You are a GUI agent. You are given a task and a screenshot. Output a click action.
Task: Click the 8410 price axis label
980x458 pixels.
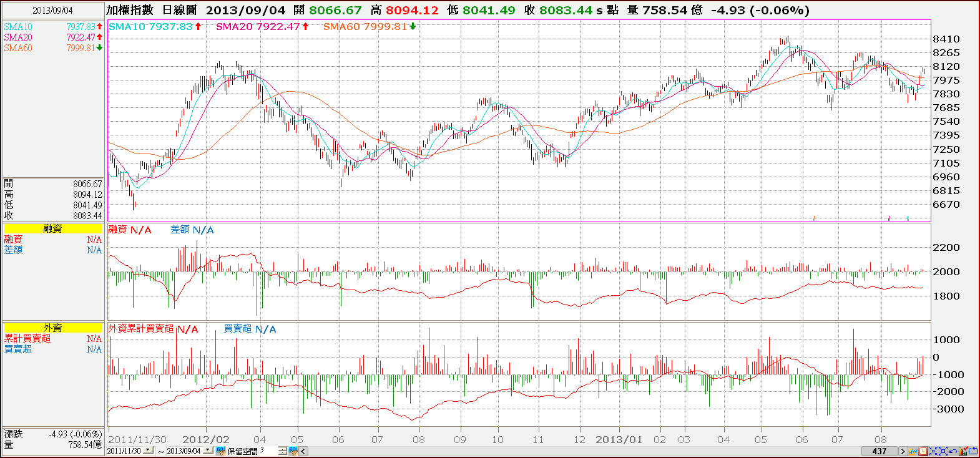pos(946,39)
